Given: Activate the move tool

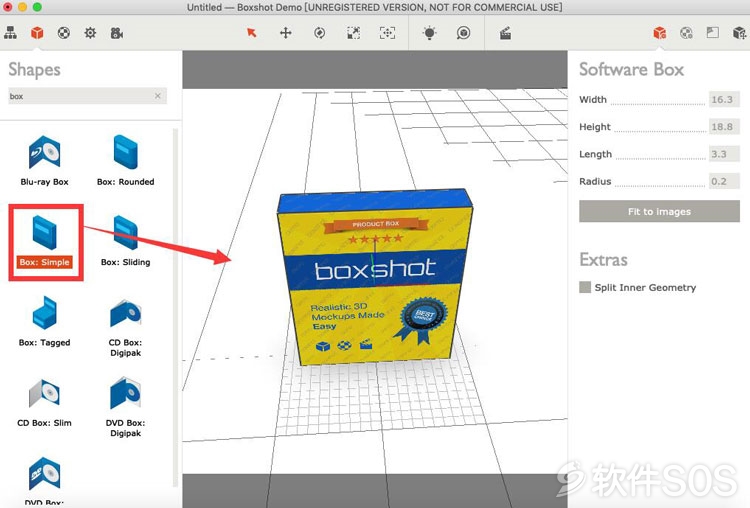Looking at the screenshot, I should pyautogui.click(x=286, y=33).
